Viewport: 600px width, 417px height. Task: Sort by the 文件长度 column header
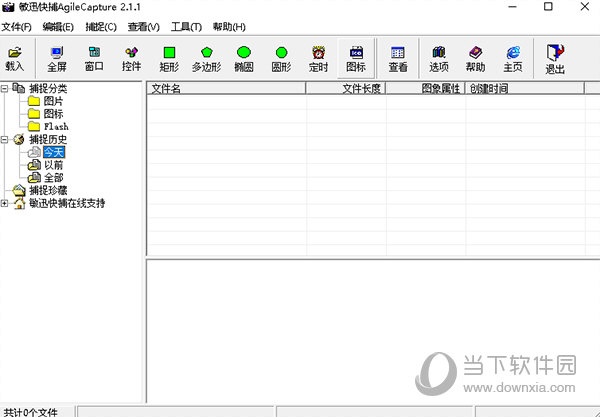coord(346,88)
